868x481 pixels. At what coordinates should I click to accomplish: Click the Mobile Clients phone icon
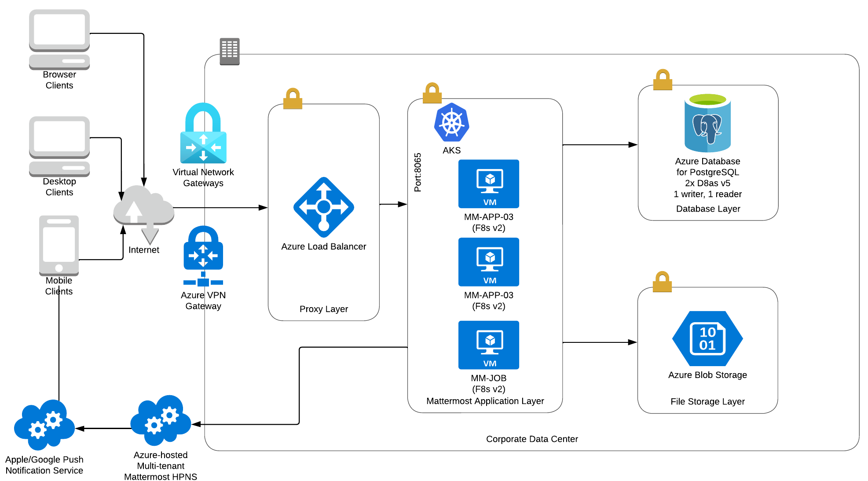(x=59, y=245)
